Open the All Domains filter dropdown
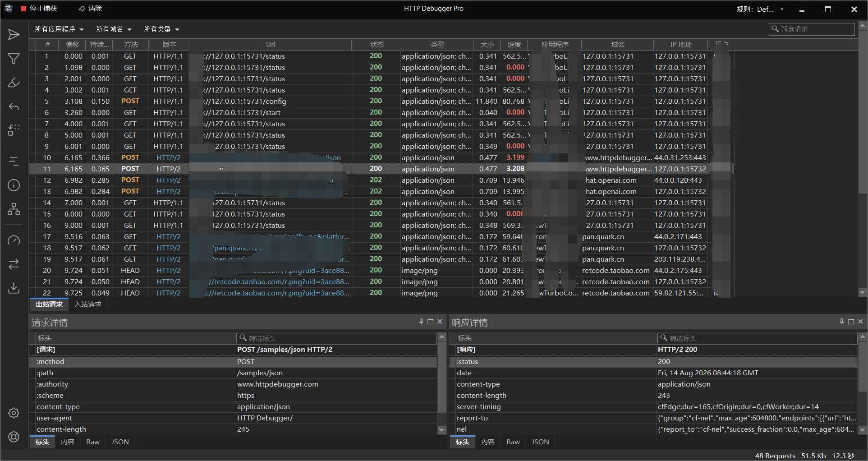Image resolution: width=868 pixels, height=461 pixels. pos(114,29)
